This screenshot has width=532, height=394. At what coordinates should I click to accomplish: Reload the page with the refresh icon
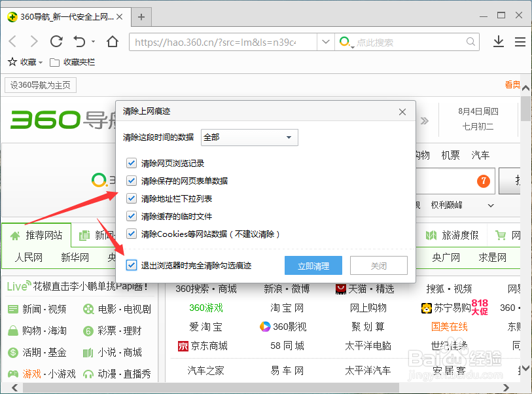point(56,41)
